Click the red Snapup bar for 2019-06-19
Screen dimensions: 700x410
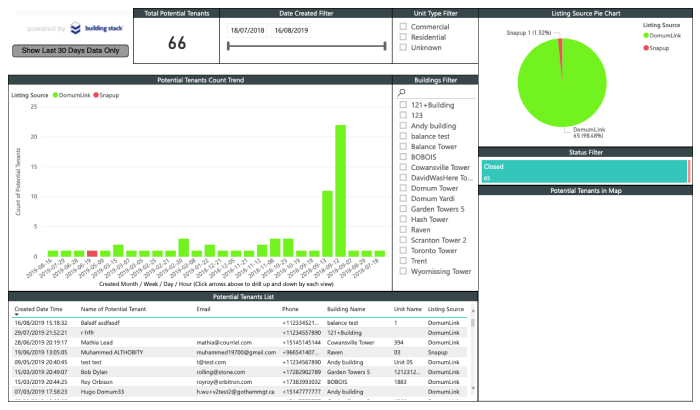click(92, 253)
